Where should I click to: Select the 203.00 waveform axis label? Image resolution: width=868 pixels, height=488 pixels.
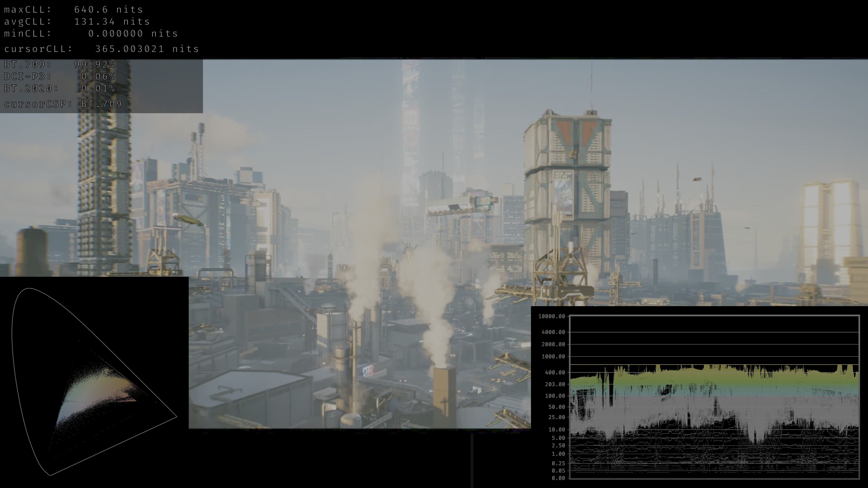point(555,384)
